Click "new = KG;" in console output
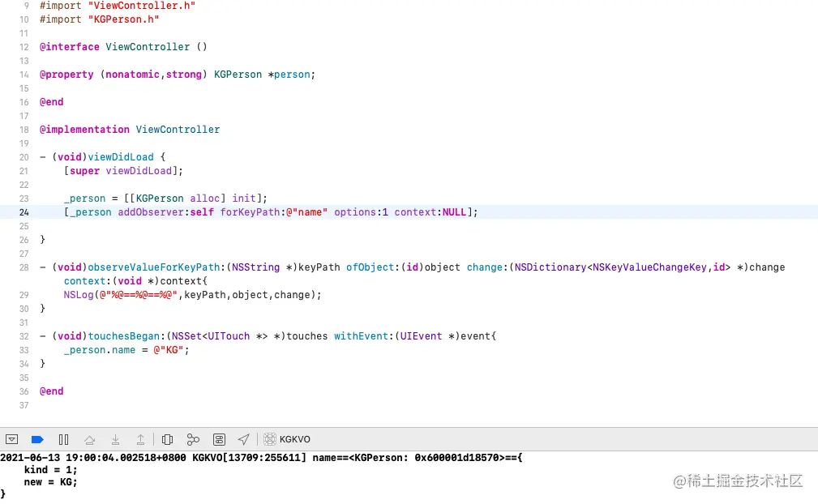This screenshot has width=818, height=504. tap(50, 482)
